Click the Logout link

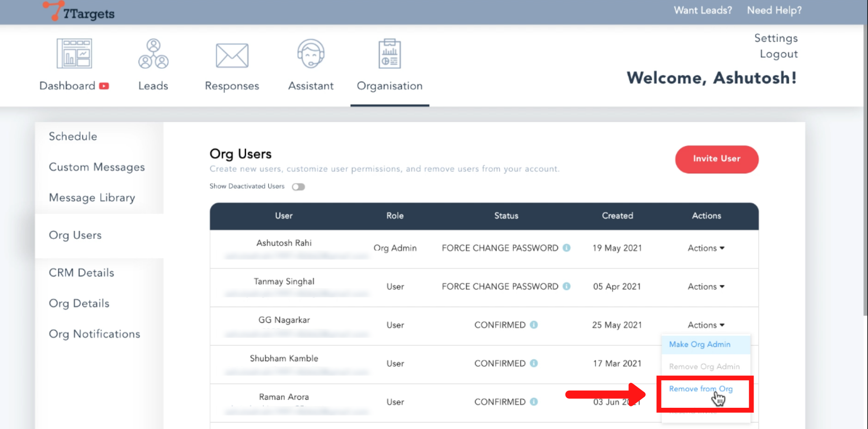click(x=778, y=54)
